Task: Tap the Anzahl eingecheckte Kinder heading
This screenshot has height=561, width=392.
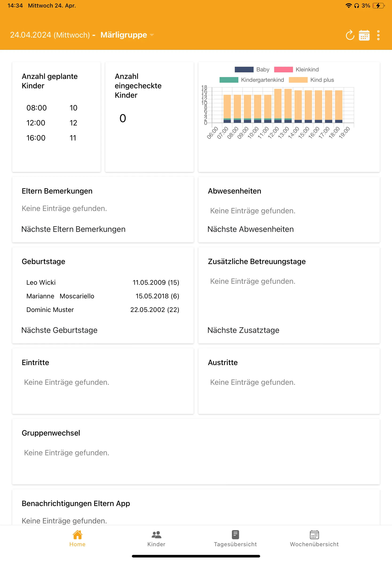Action: point(138,86)
